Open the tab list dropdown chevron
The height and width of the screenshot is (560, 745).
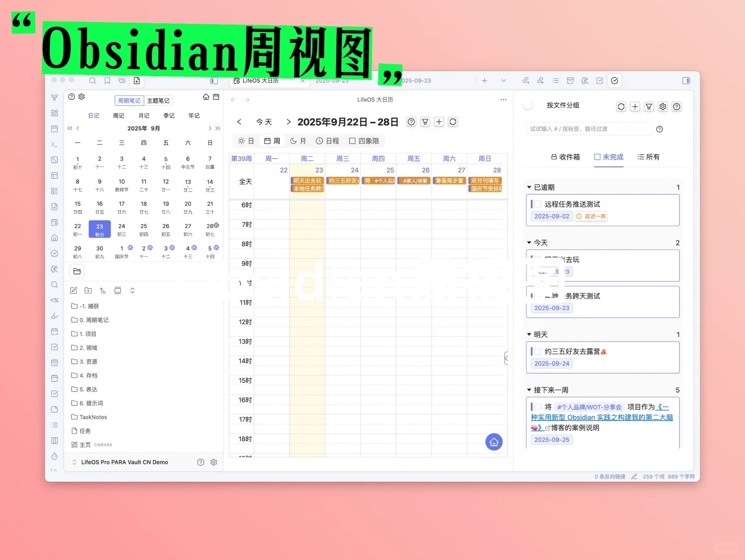point(503,80)
